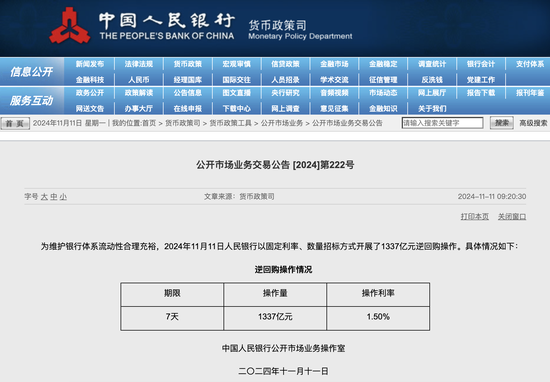Open 高级搜索 advanced search
The image size is (550, 382).
pyautogui.click(x=533, y=123)
